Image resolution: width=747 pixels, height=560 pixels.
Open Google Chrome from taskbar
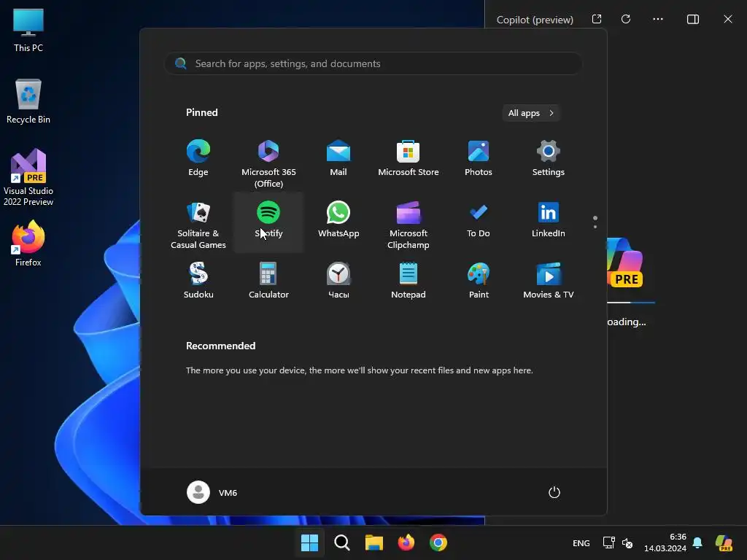tap(438, 542)
